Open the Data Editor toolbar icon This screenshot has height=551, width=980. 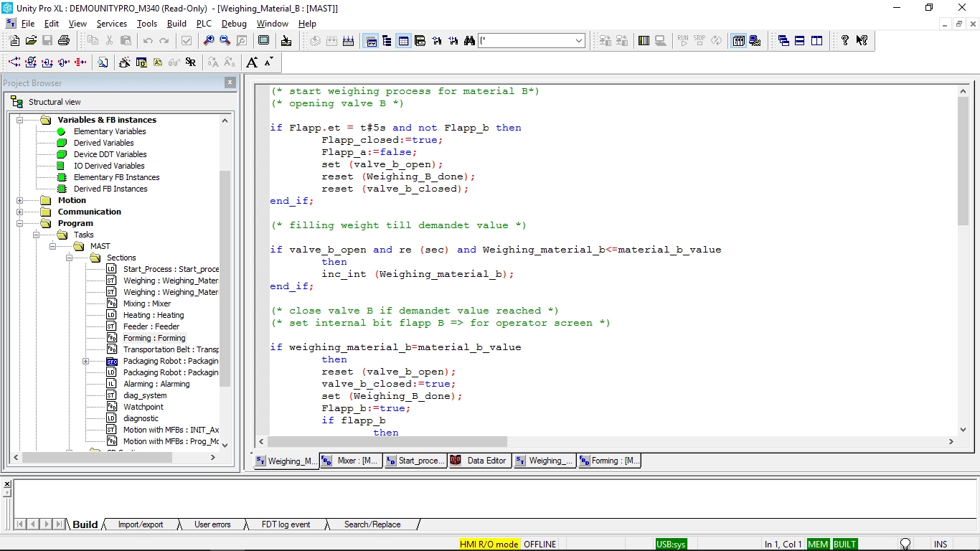[x=404, y=41]
